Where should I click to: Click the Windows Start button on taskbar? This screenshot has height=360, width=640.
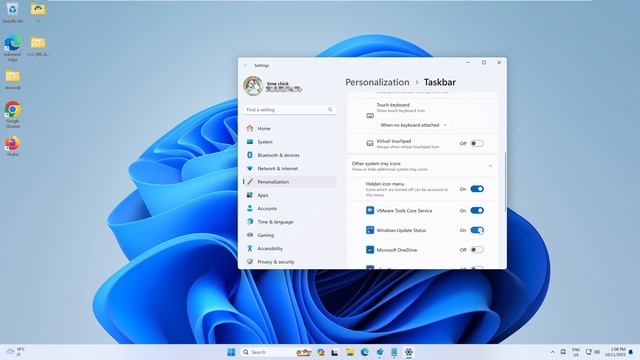pyautogui.click(x=231, y=352)
